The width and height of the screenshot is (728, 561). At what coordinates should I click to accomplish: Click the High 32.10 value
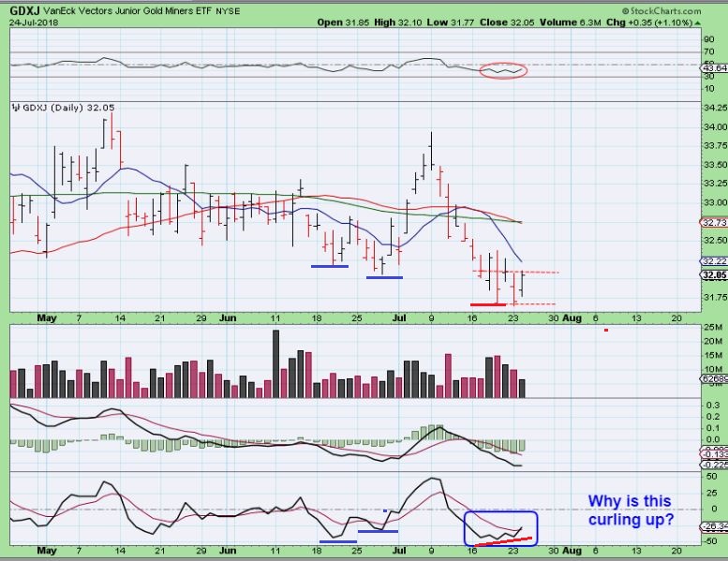pyautogui.click(x=398, y=22)
